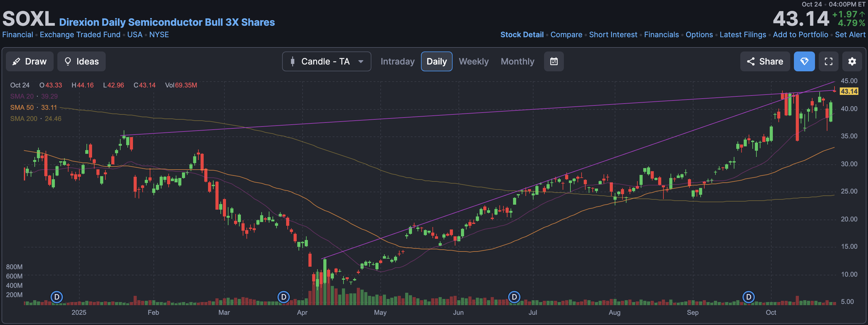Image resolution: width=868 pixels, height=325 pixels.
Task: Click the L 42.96 low price readout
Action: point(113,85)
